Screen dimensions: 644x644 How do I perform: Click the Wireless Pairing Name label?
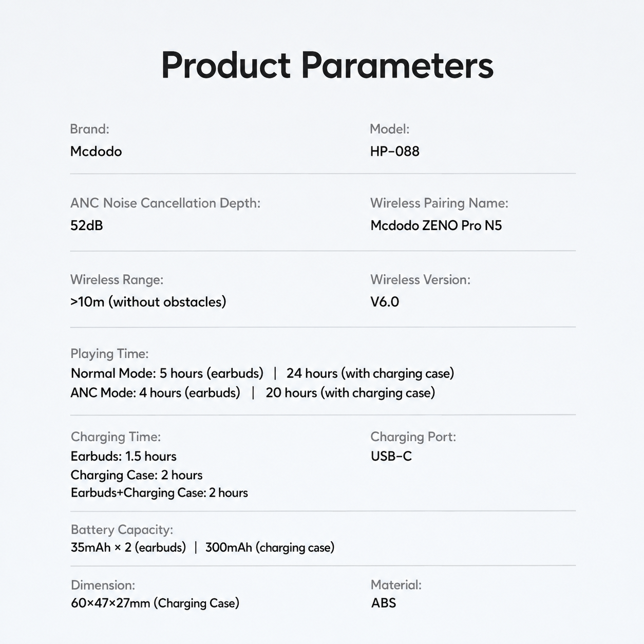point(439,203)
